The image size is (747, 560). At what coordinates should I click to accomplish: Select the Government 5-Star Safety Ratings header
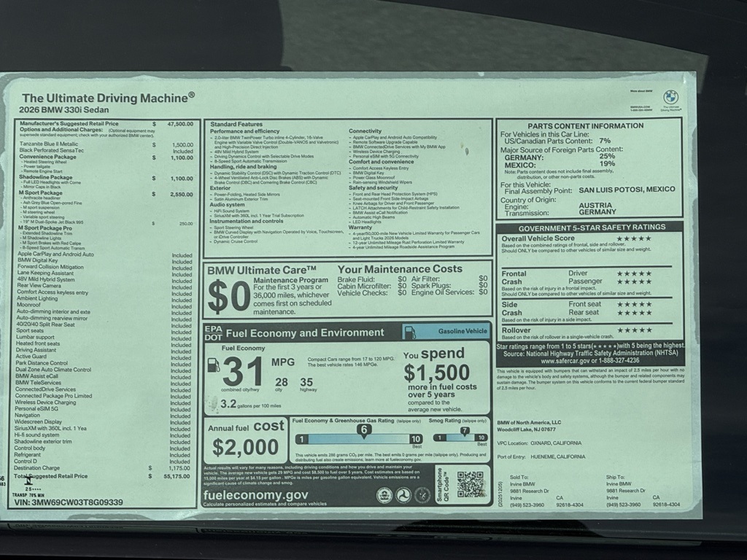(589, 227)
